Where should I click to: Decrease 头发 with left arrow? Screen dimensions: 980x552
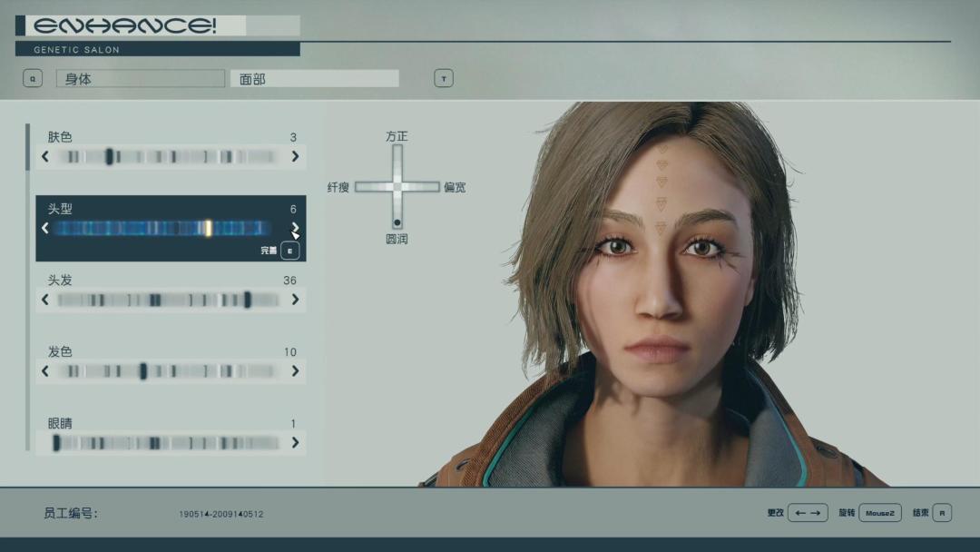click(45, 301)
